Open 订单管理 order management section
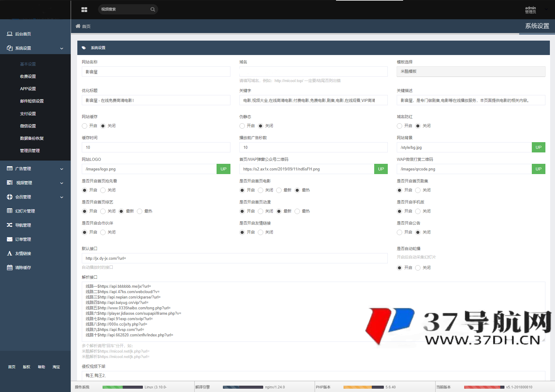The width and height of the screenshot is (555, 392). 23,239
